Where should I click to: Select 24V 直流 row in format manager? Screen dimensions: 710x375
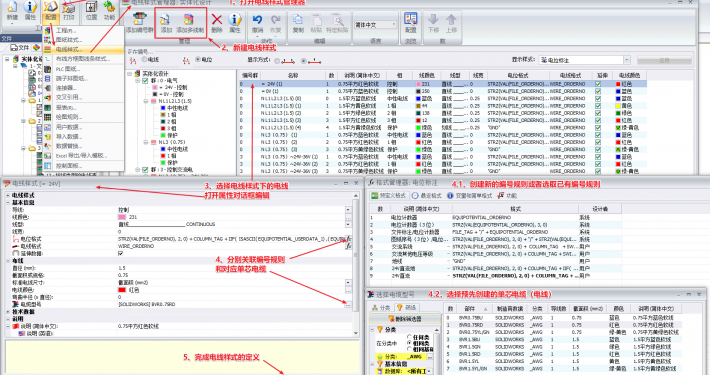tap(494, 275)
